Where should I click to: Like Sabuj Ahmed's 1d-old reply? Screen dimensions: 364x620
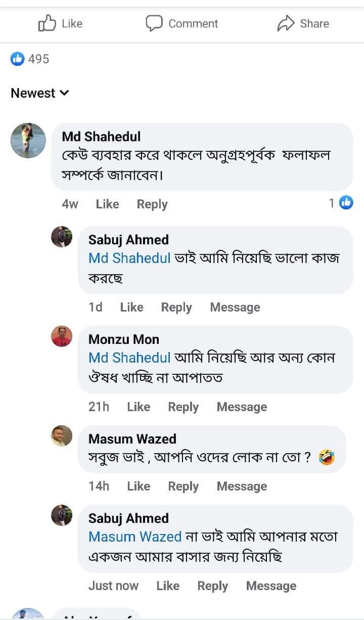click(131, 307)
